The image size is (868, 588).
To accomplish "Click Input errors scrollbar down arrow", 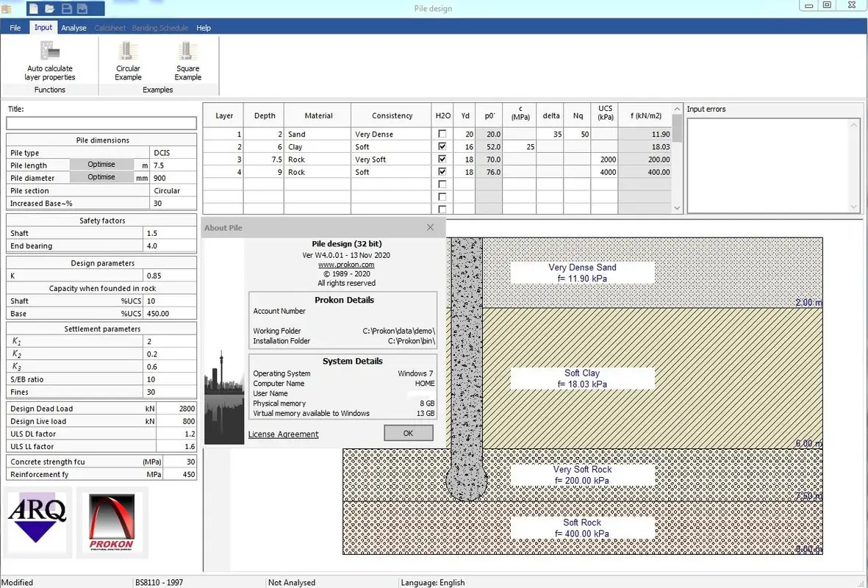I will (853, 207).
